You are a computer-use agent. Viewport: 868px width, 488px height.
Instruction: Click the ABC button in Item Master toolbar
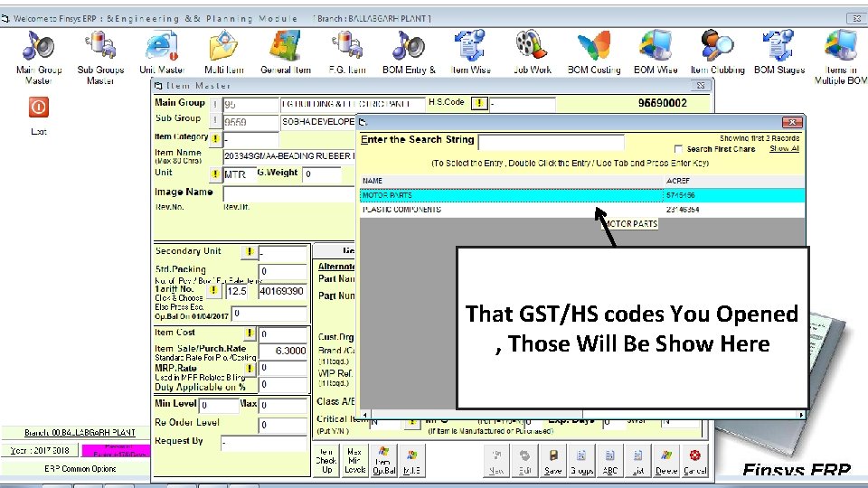click(609, 461)
